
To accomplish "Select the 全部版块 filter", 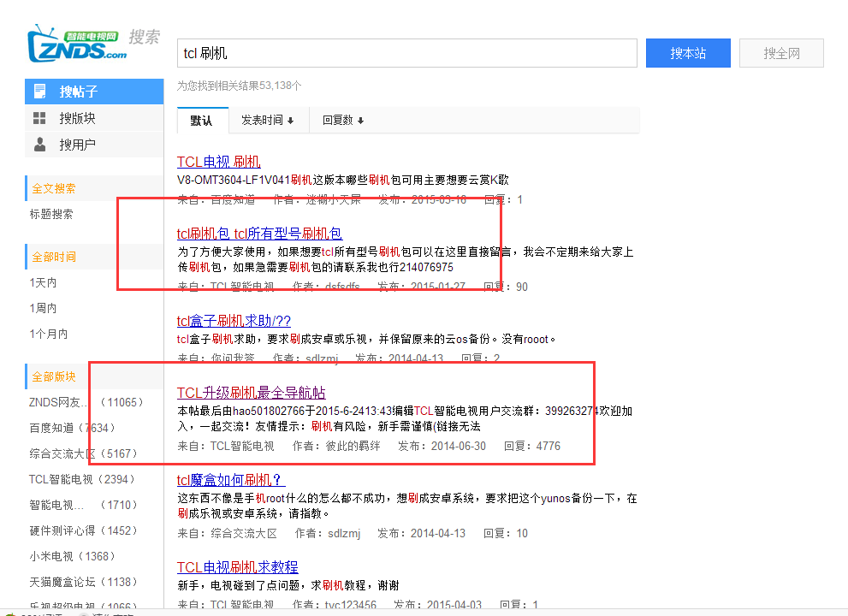I will pyautogui.click(x=54, y=376).
